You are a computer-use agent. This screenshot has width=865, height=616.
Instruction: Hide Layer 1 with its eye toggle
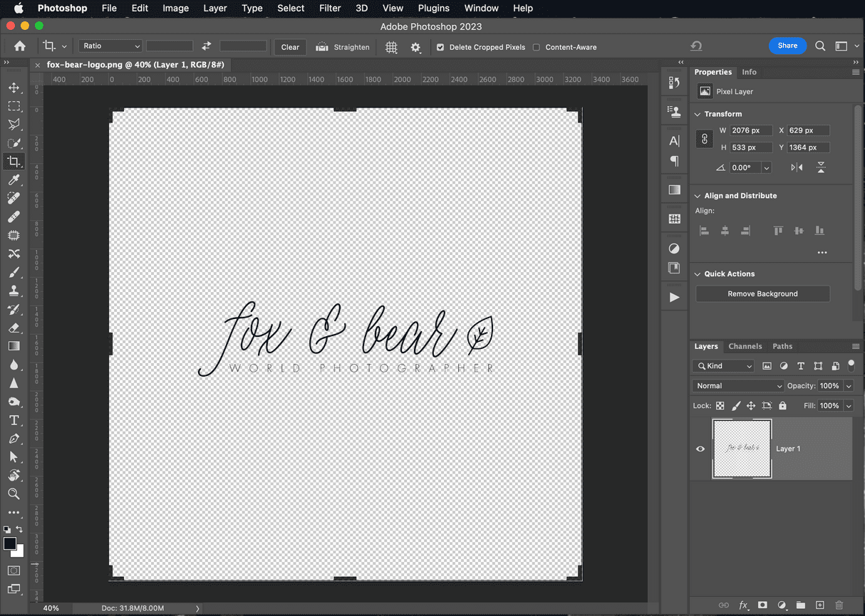coord(700,449)
